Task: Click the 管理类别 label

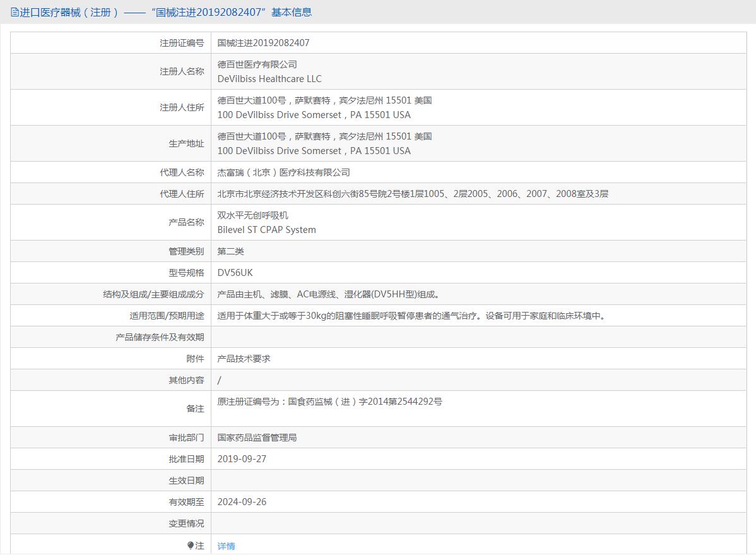Action: [186, 251]
